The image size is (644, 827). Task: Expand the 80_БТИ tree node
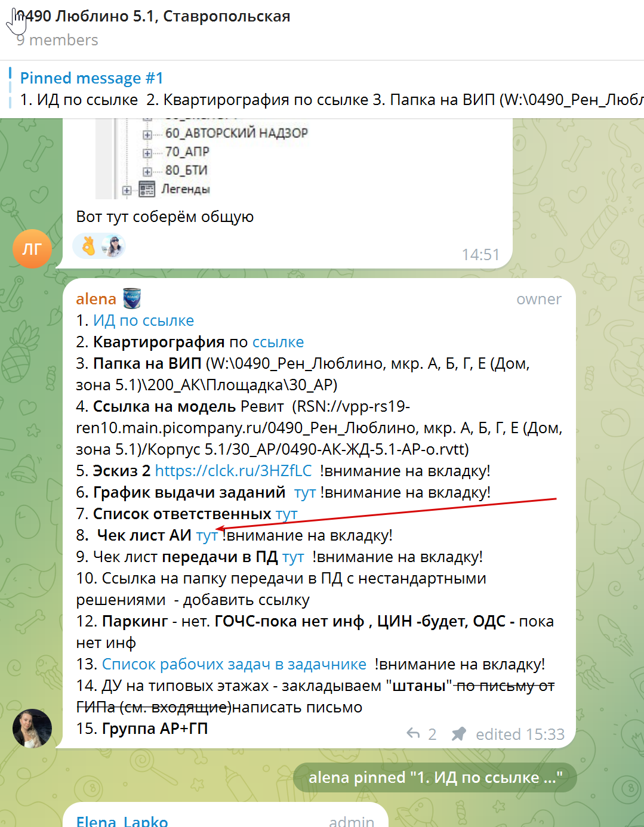[147, 172]
